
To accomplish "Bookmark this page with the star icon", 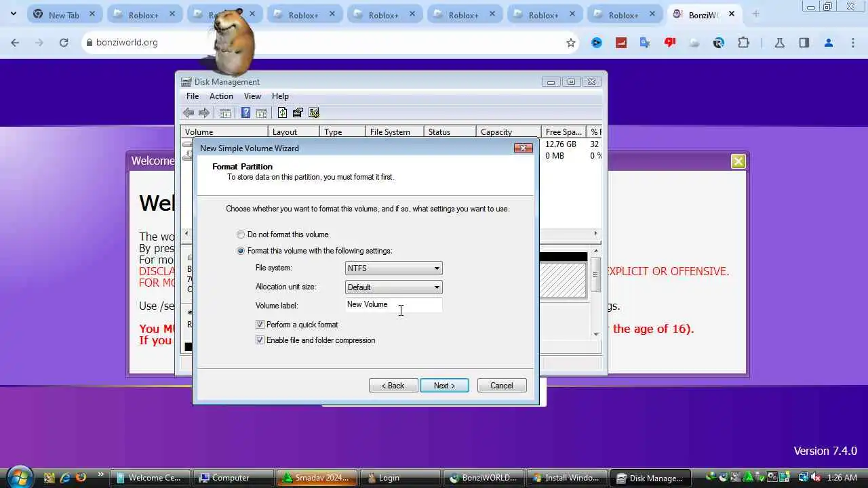I will pos(571,43).
